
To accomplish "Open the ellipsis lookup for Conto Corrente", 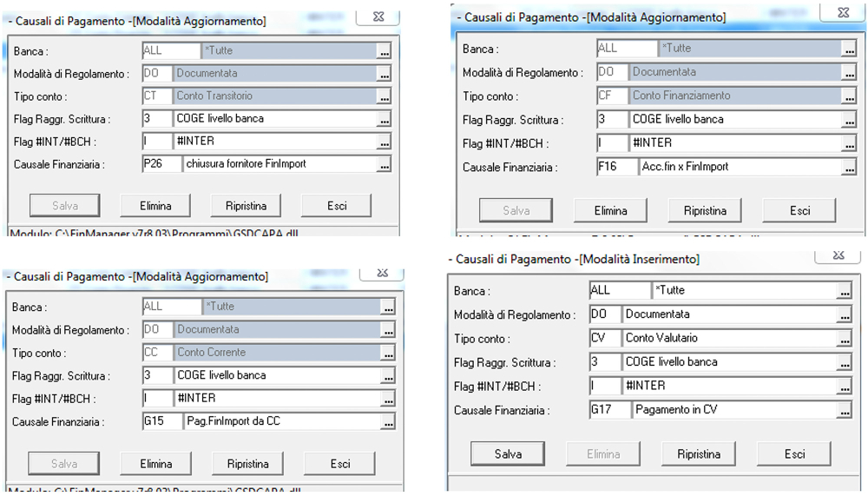I will [x=387, y=354].
